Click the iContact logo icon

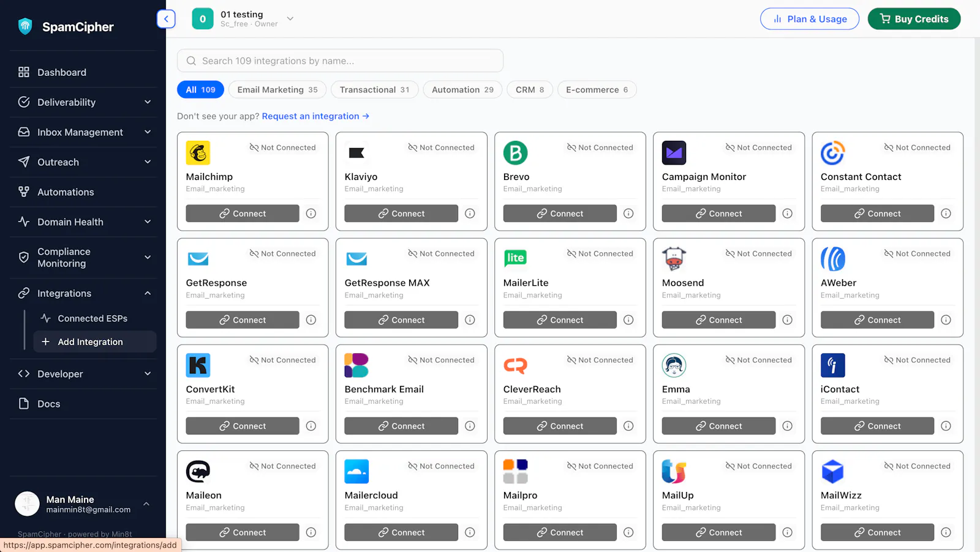click(832, 365)
